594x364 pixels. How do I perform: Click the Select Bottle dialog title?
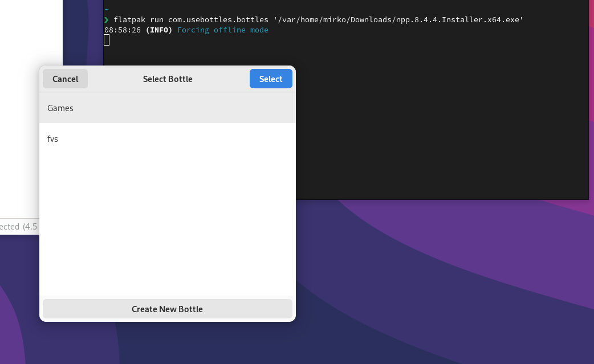pyautogui.click(x=168, y=79)
